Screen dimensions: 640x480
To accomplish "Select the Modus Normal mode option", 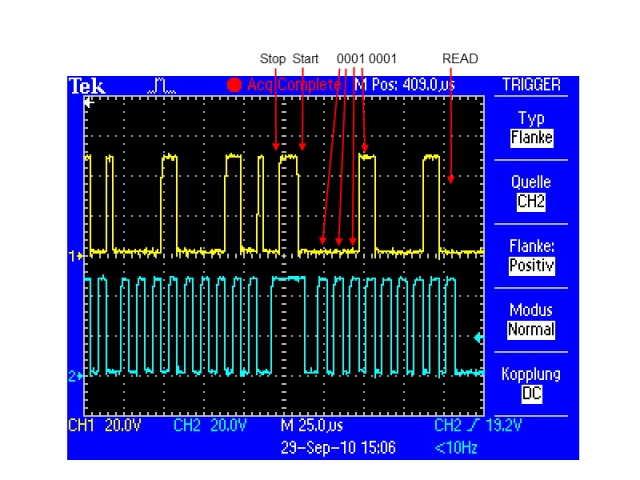I will [531, 320].
